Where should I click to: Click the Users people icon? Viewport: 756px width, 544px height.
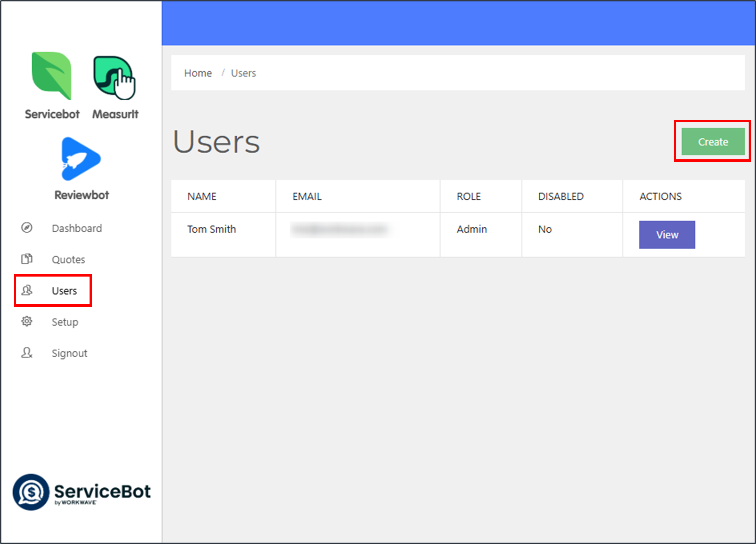[27, 291]
